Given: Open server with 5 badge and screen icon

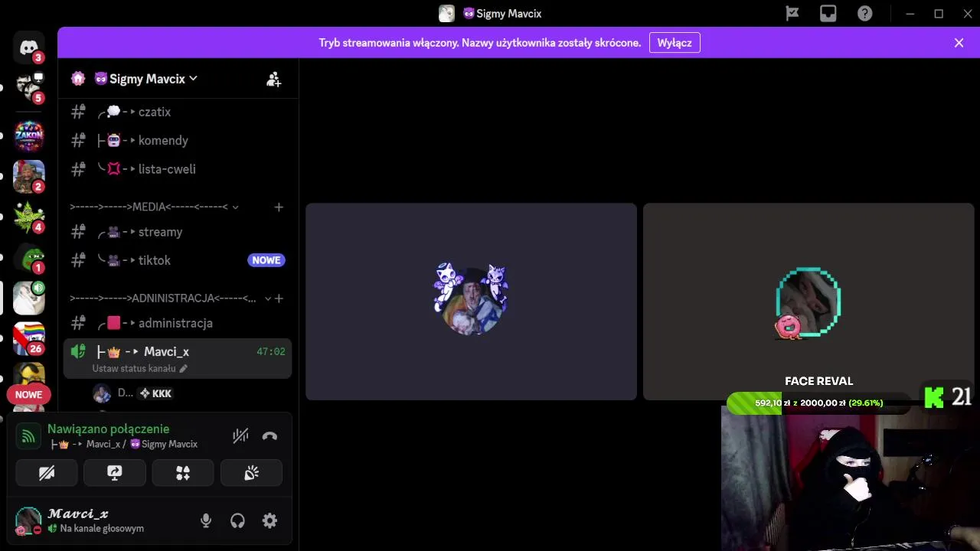Looking at the screenshot, I should [29, 88].
